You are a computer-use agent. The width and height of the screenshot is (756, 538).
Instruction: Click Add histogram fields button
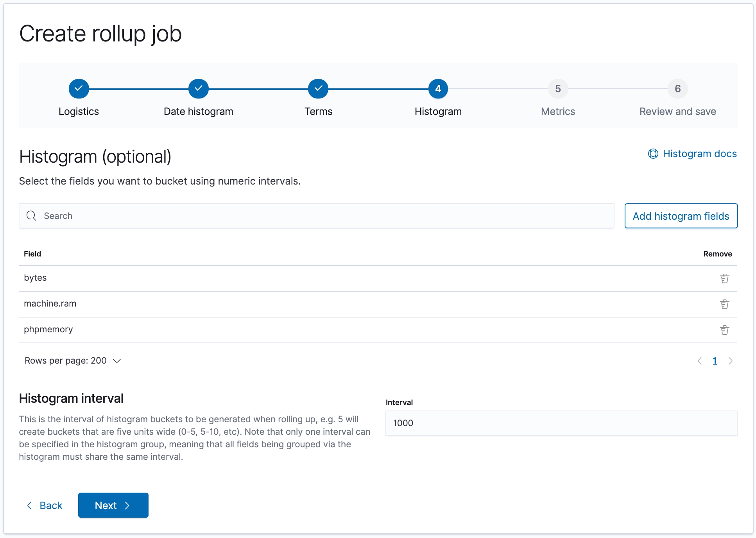click(681, 216)
